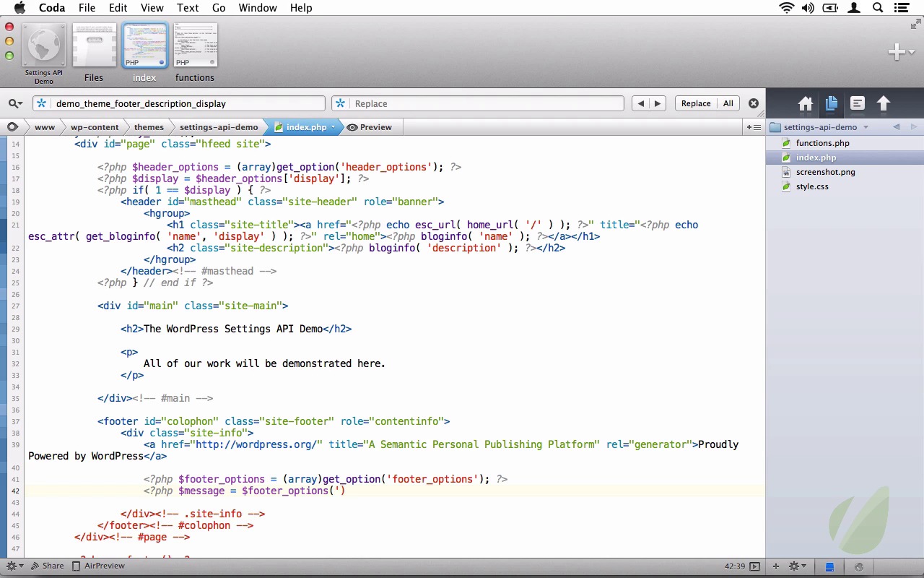This screenshot has width=924, height=578.
Task: Click the user account menu bar icon
Action: coord(855,8)
